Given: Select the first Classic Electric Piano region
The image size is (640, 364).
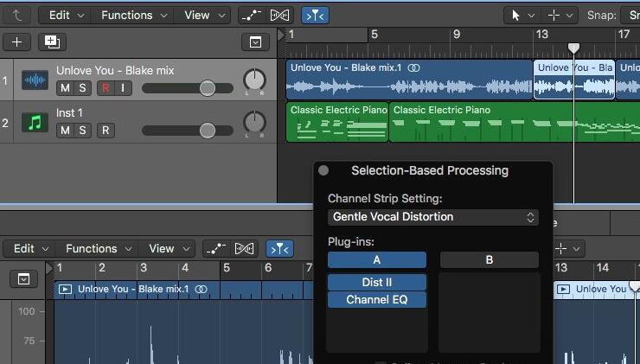Looking at the screenshot, I should tap(336, 123).
